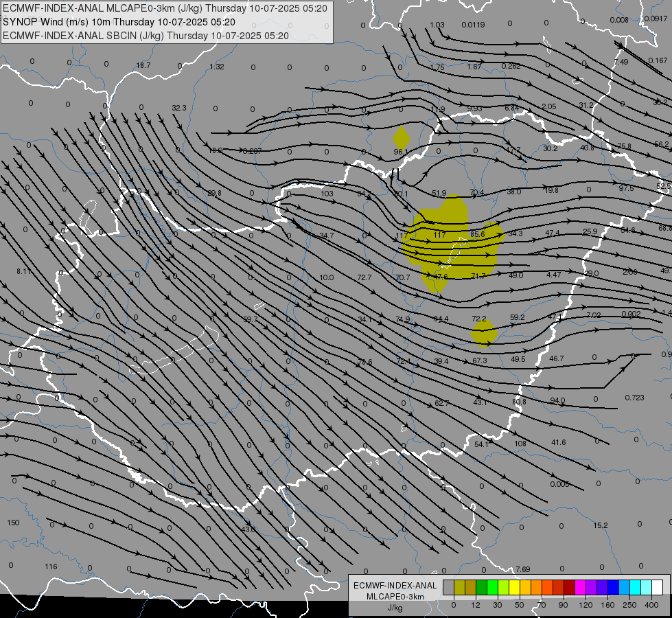Click the map value 1.32
This screenshot has height=618, width=672.
[x=217, y=67]
